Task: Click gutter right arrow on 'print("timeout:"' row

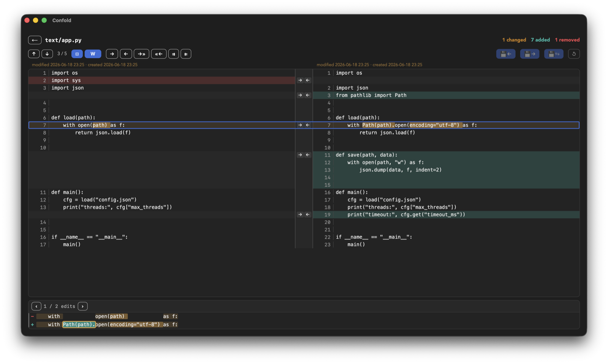Action: (x=300, y=215)
